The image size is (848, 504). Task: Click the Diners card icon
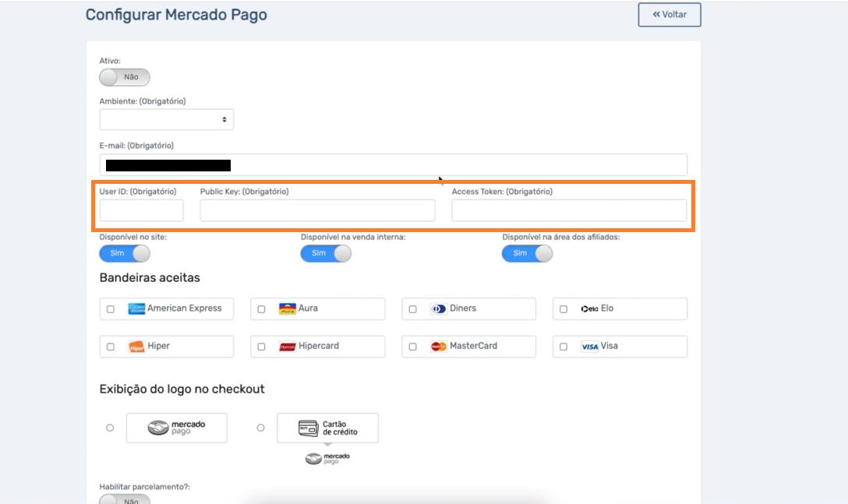439,308
